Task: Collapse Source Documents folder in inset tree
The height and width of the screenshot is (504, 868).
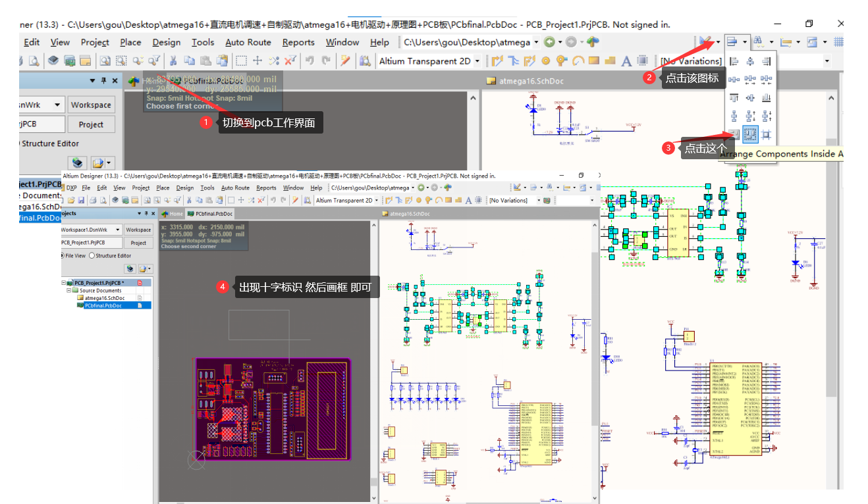Action: pos(68,290)
